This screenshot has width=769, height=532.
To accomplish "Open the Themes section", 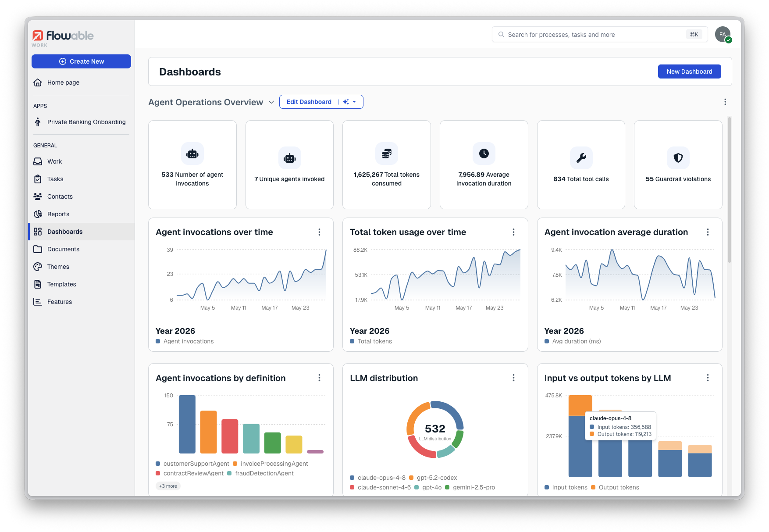I will pos(81,267).
